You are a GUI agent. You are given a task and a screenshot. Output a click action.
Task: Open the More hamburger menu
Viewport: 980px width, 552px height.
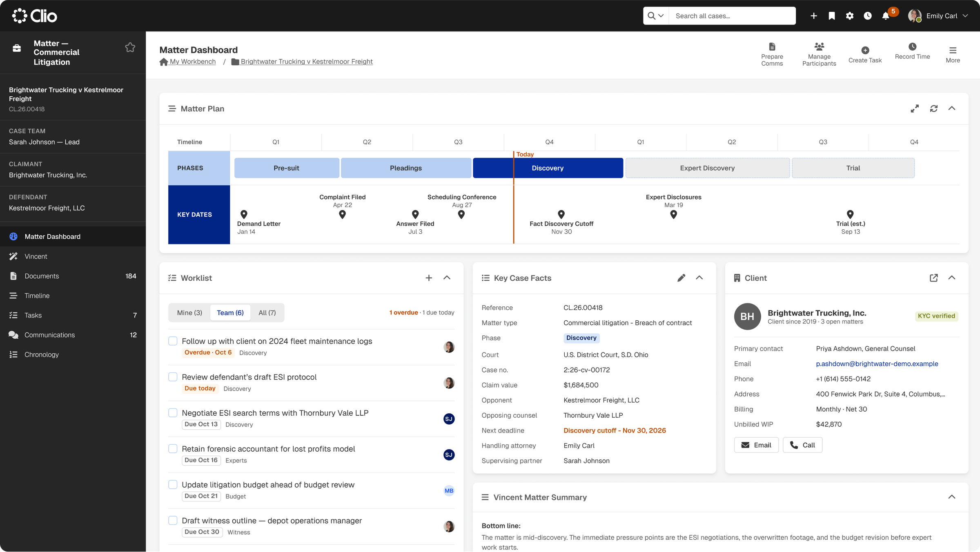coord(953,55)
